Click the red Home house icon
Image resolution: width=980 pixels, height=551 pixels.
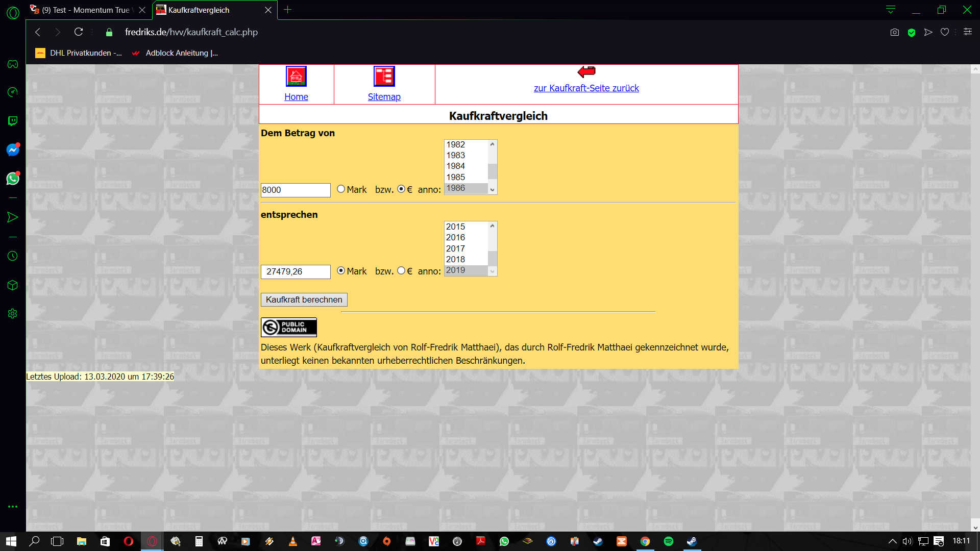(296, 77)
